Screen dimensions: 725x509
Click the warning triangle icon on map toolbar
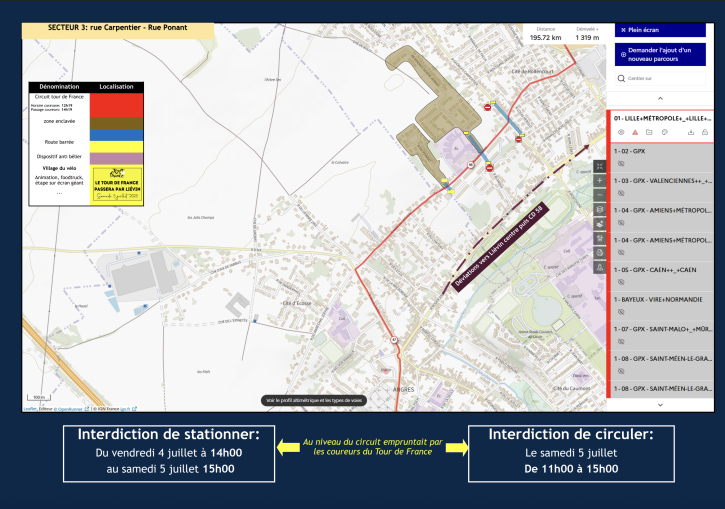(600, 267)
